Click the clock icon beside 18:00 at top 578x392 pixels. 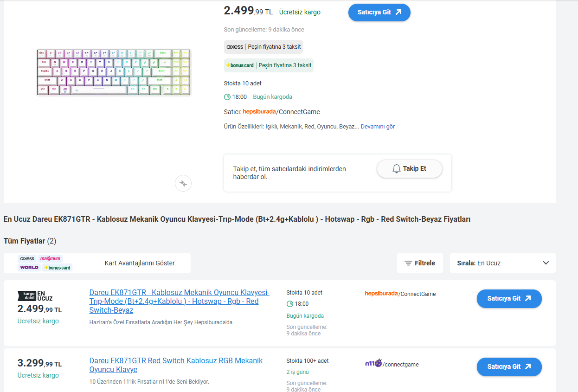click(227, 97)
